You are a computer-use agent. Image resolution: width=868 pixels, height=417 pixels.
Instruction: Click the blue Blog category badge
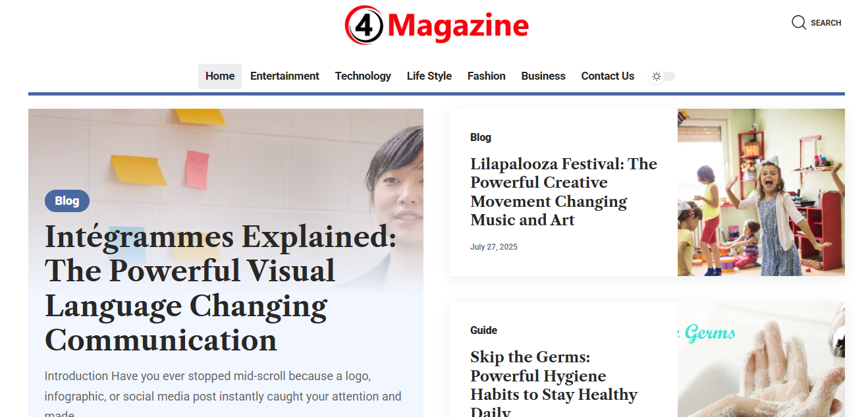pyautogui.click(x=67, y=201)
